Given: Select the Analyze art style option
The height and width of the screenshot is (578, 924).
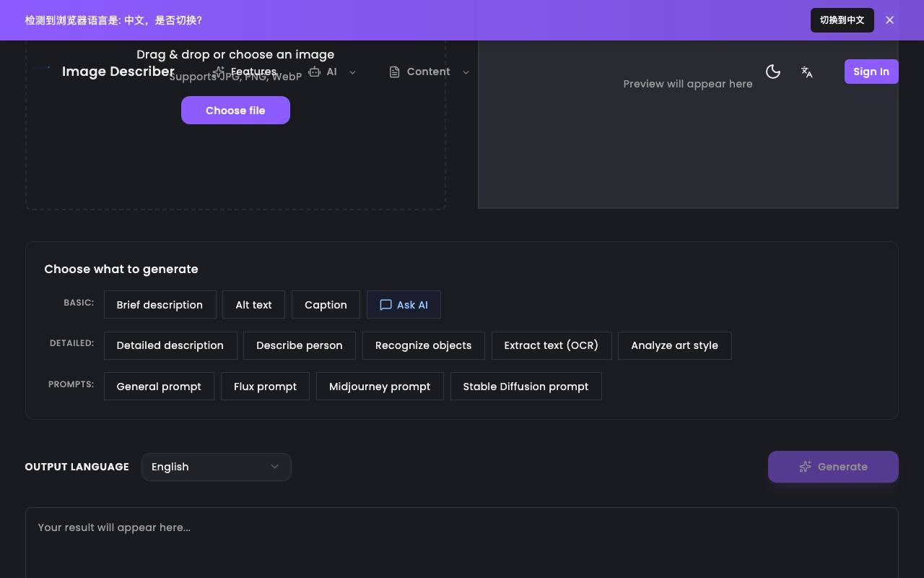Looking at the screenshot, I should [674, 345].
